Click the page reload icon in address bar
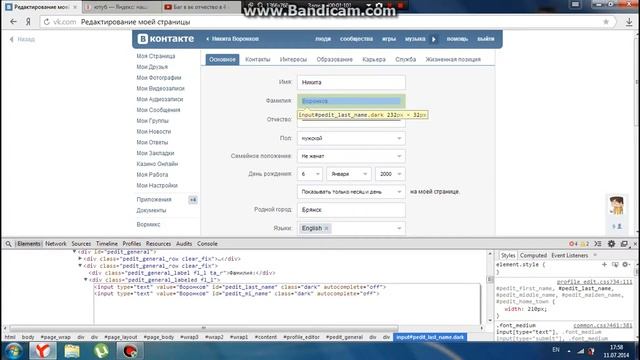Screen dimensions: 640x360 [x=47, y=22]
